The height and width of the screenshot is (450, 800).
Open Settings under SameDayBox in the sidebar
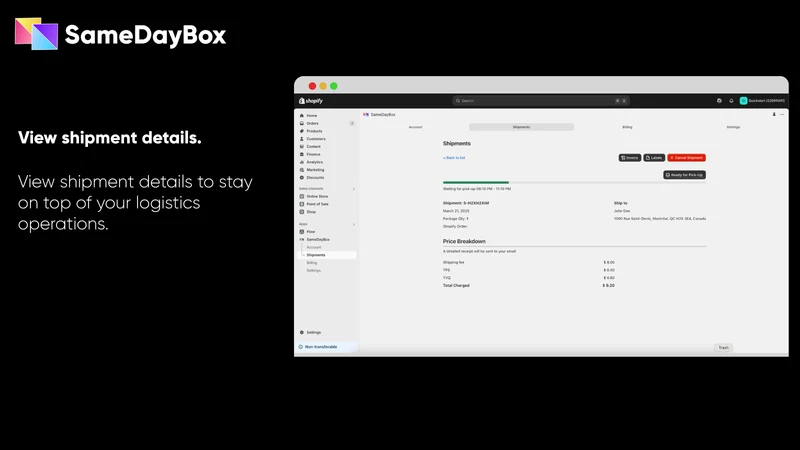(314, 270)
